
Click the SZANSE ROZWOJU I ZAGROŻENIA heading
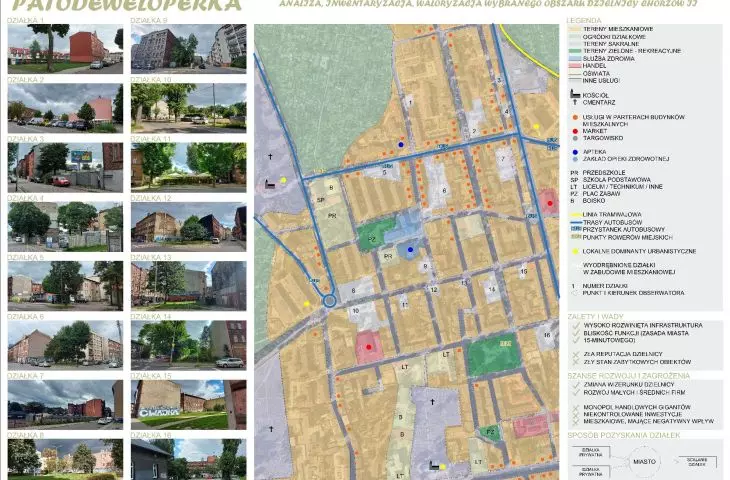pos(629,376)
